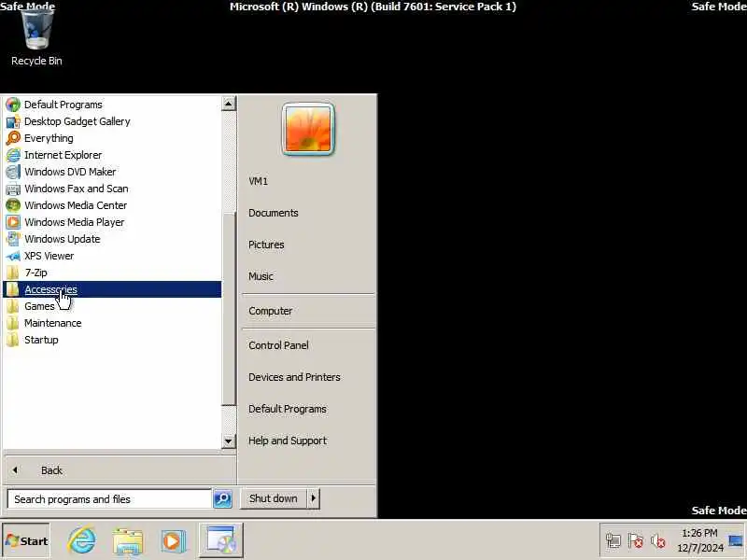The image size is (747, 560).
Task: Open Shut down options arrow menu
Action: [314, 498]
